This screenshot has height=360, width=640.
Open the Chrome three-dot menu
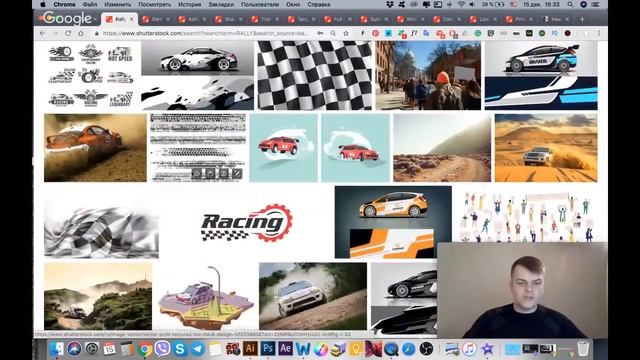click(x=599, y=33)
